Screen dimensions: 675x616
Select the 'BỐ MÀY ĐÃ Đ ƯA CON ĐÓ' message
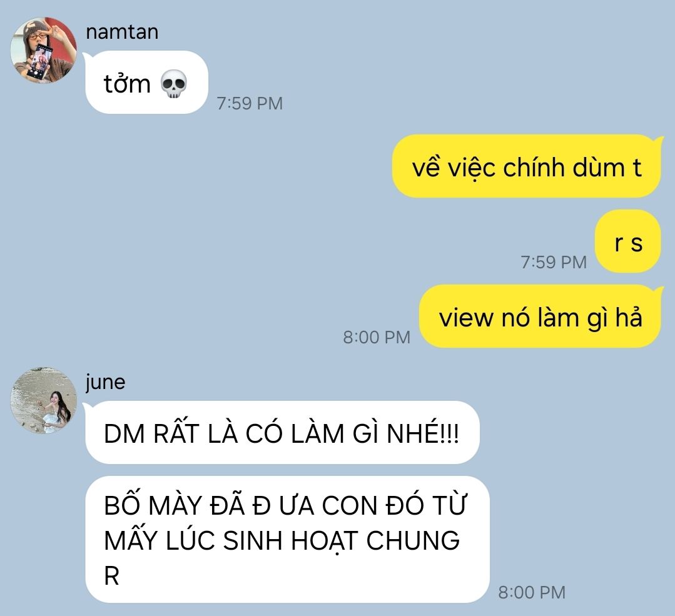pyautogui.click(x=287, y=539)
